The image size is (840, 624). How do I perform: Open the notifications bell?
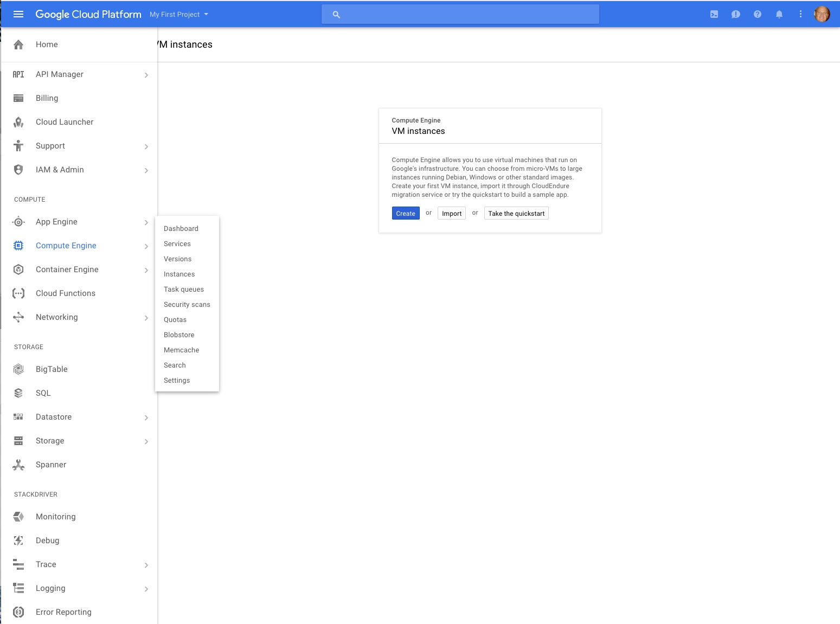coord(779,15)
